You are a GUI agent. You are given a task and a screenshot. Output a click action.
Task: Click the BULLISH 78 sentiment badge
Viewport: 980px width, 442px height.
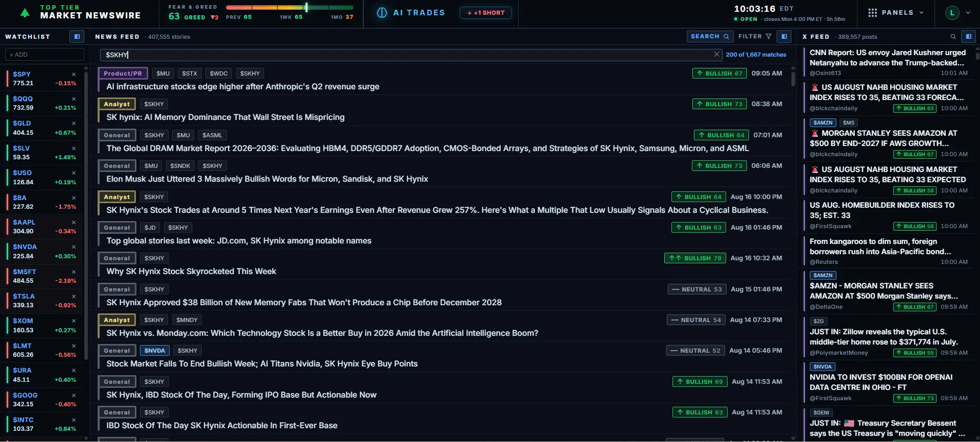point(695,258)
